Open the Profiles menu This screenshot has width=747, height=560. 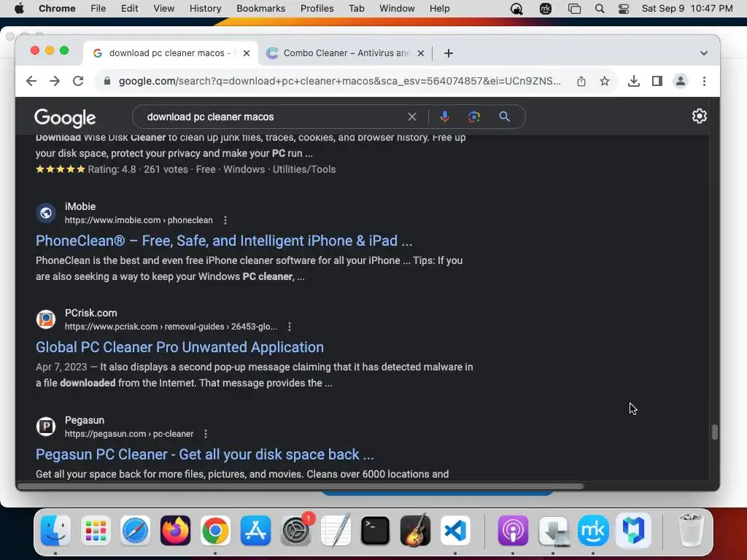317,9
